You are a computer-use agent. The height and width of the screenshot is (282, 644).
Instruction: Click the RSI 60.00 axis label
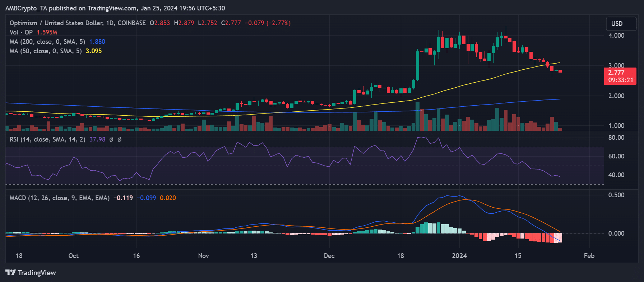pyautogui.click(x=616, y=156)
